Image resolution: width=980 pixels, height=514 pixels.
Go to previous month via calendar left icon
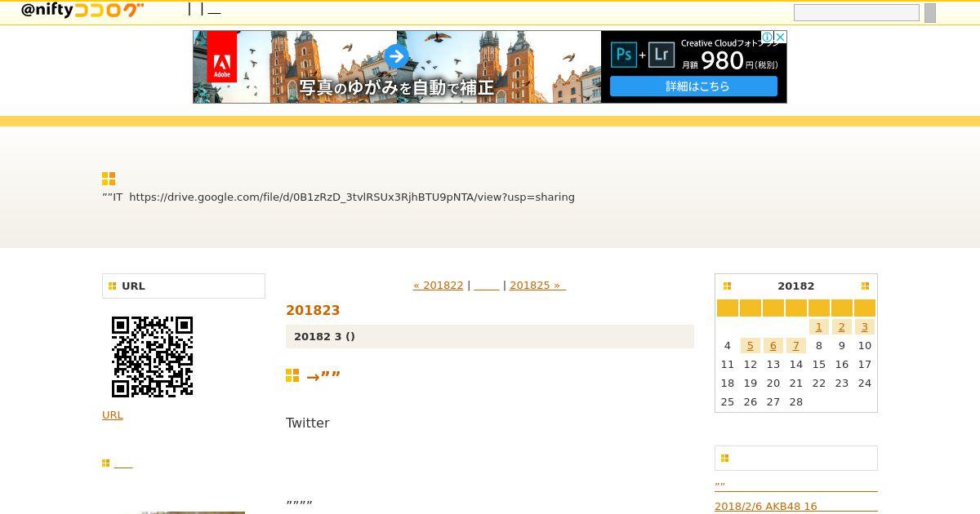click(727, 286)
